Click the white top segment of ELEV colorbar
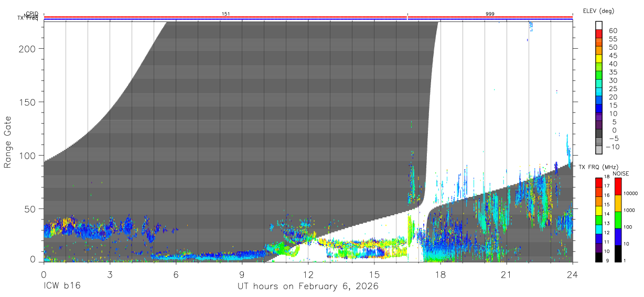Image resolution: width=644 pixels, height=297 pixels. tap(599, 25)
